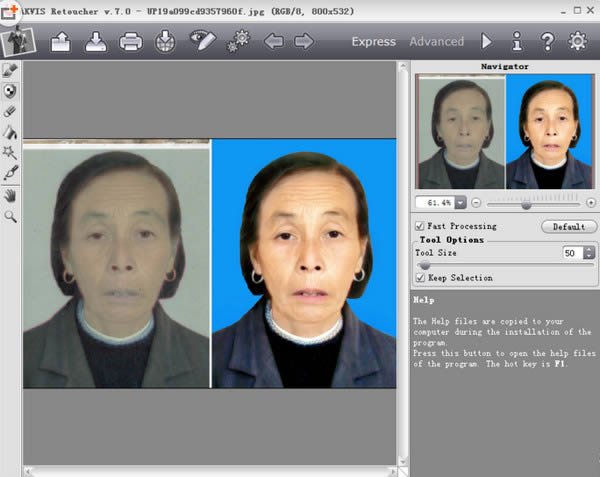Select the Eraser tool in left toolbar
Viewport: 600px width, 477px height.
pyautogui.click(x=10, y=111)
